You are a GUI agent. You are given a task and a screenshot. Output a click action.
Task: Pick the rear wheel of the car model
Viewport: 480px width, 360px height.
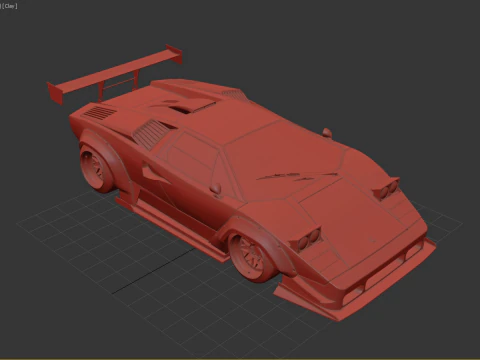(97, 169)
